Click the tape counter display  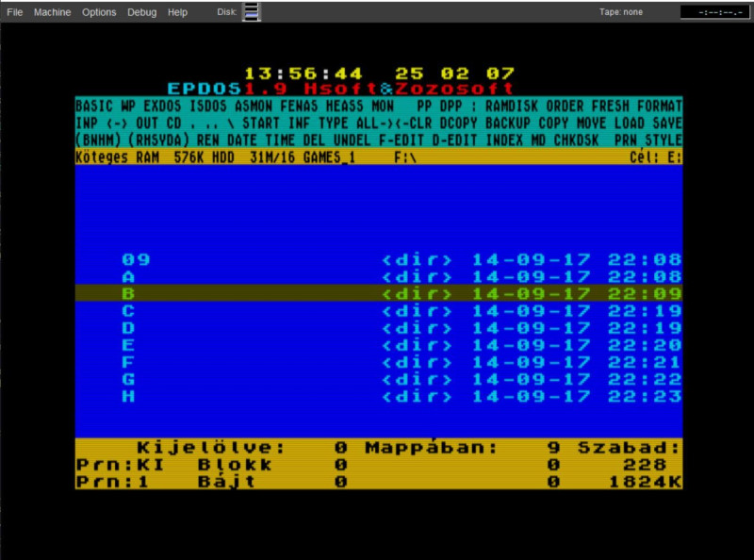point(714,12)
